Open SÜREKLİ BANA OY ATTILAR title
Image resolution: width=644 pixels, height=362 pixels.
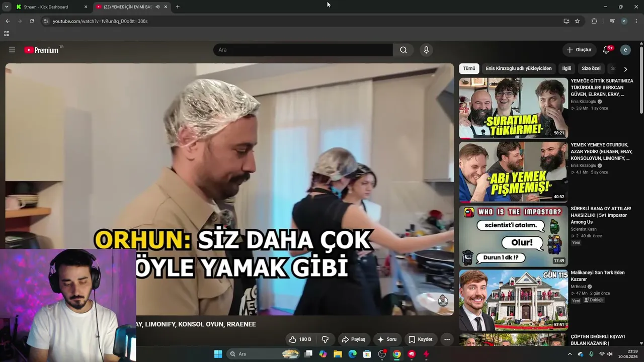601,215
